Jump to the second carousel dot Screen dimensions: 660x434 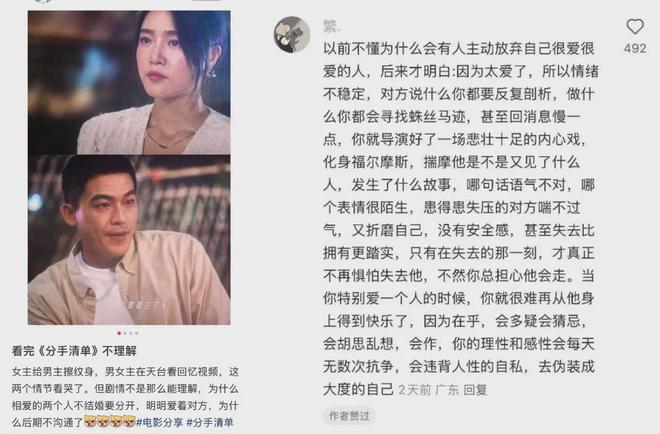125,333
